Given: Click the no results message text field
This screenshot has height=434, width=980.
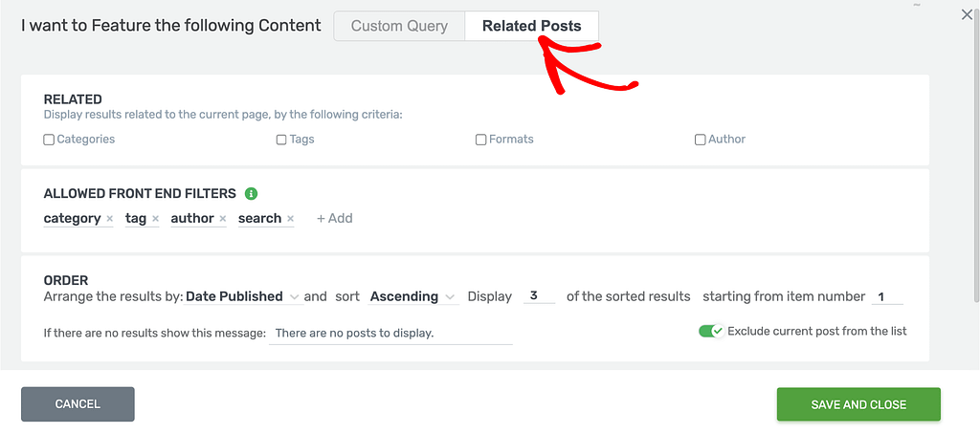Looking at the screenshot, I should (390, 334).
